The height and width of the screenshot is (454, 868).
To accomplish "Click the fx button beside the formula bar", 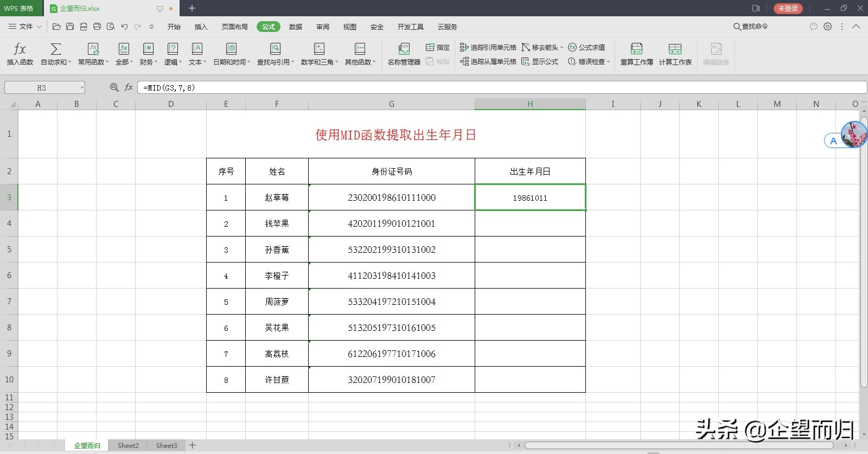I will pyautogui.click(x=129, y=87).
